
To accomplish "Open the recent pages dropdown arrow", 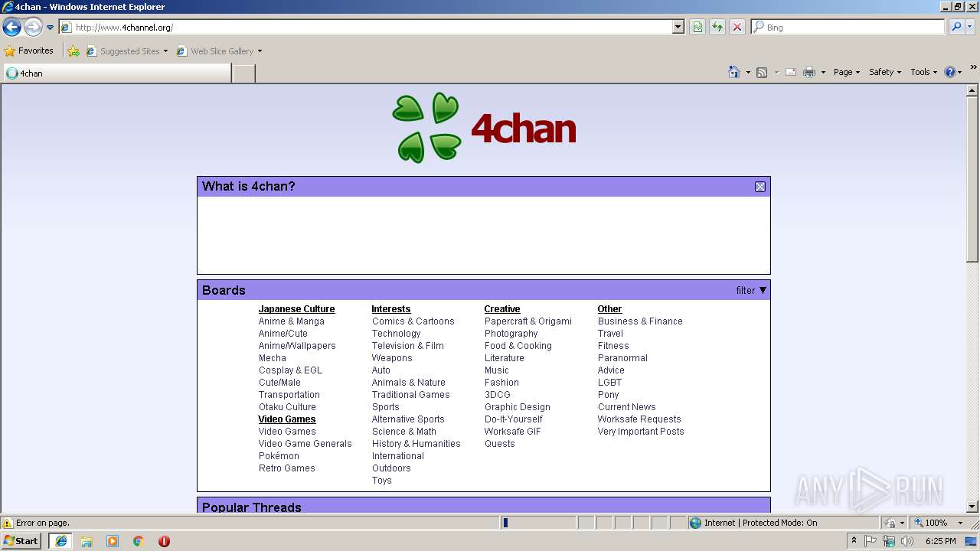I will point(50,28).
